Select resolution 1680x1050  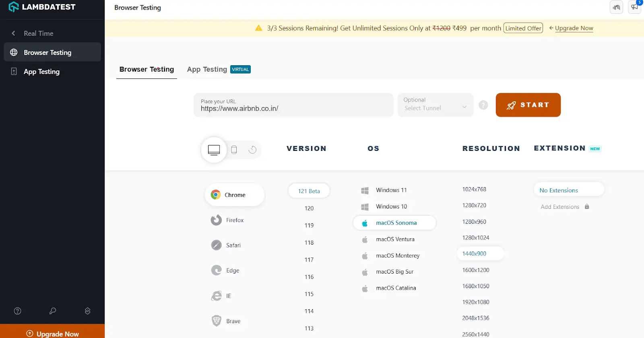[x=476, y=286]
